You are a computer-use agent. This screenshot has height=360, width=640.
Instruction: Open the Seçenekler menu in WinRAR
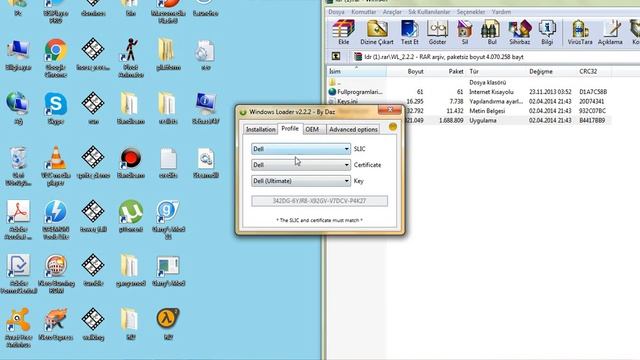(471, 12)
